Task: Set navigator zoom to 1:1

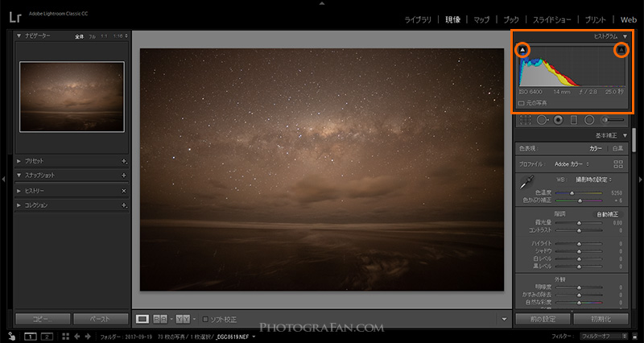Action: (105, 36)
